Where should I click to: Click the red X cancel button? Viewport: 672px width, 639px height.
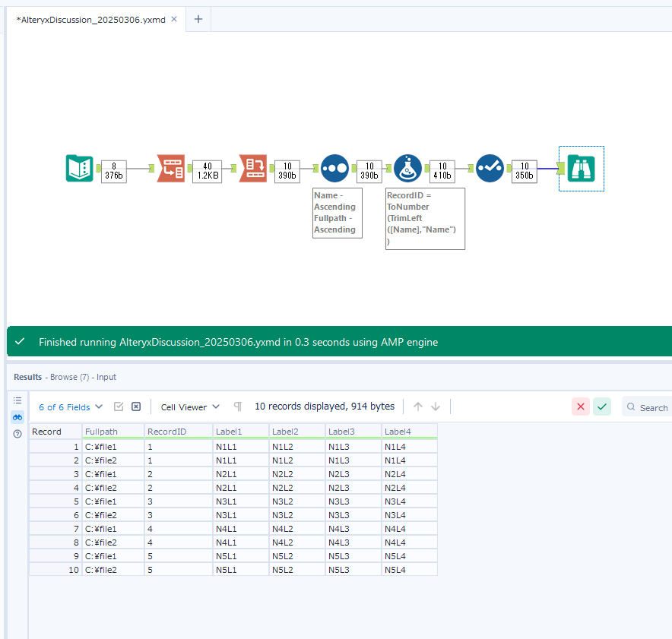(581, 406)
